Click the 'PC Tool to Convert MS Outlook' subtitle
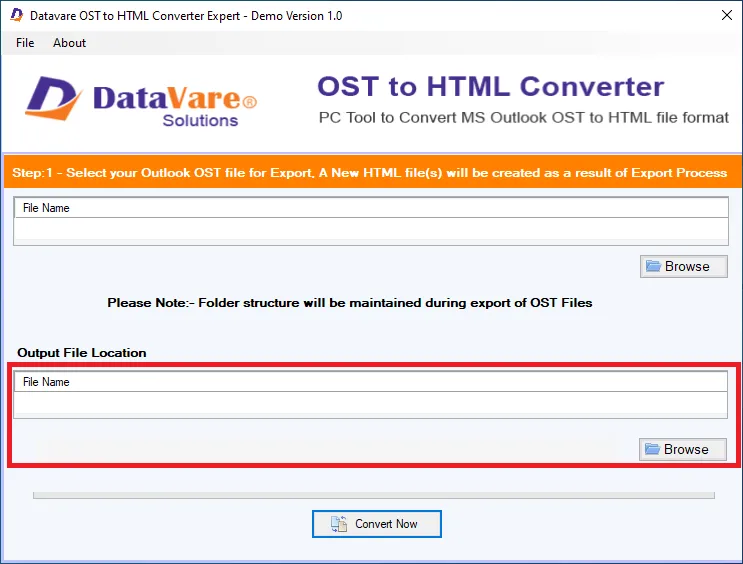743x564 pixels. click(524, 118)
